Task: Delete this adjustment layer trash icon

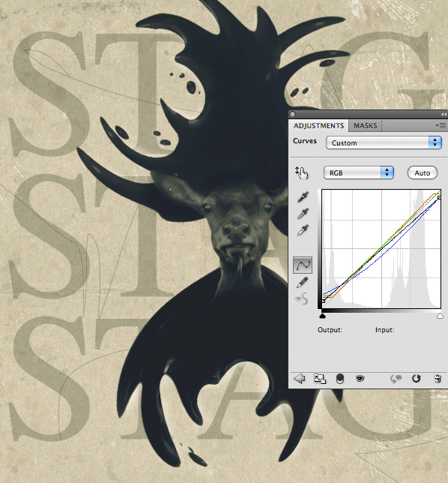Action: click(x=438, y=379)
